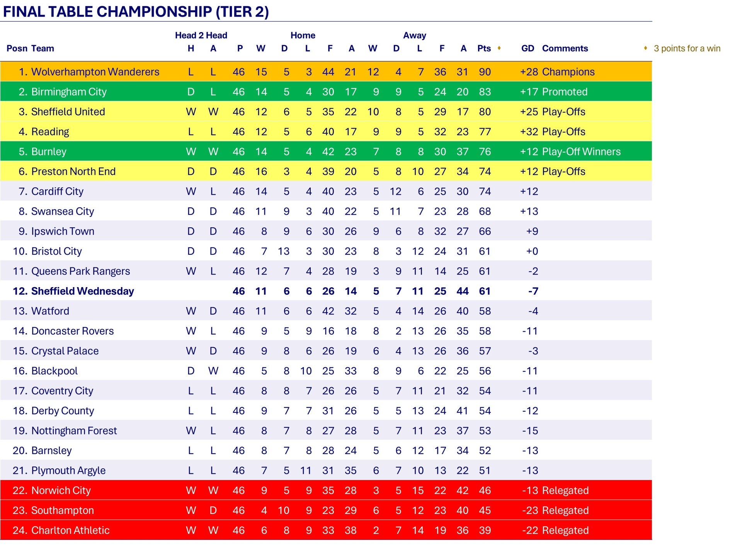Select the Wolverhampton Wanderers team name
Viewport: 742px width, 560px height.
tap(95, 72)
